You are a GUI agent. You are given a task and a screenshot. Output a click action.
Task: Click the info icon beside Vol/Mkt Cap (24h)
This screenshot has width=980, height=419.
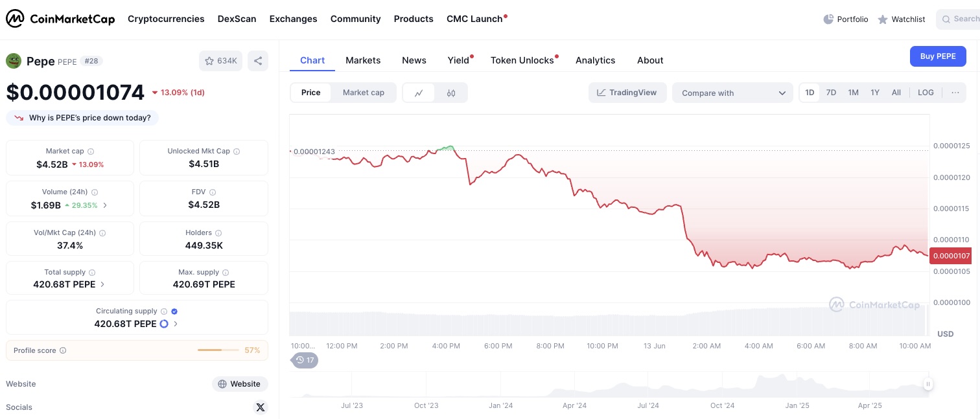click(102, 232)
